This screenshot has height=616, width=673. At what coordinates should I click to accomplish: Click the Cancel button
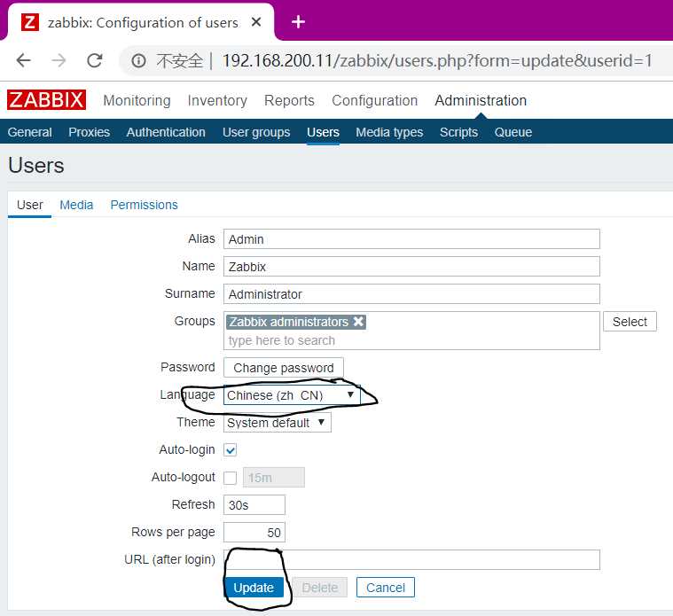pos(386,588)
